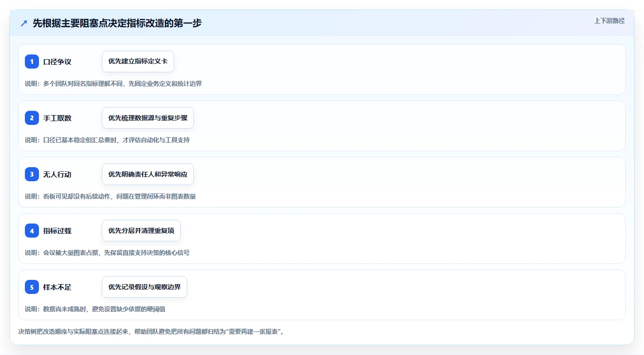This screenshot has width=644, height=355.
Task: Select the 手工取数 label
Action: tap(57, 118)
